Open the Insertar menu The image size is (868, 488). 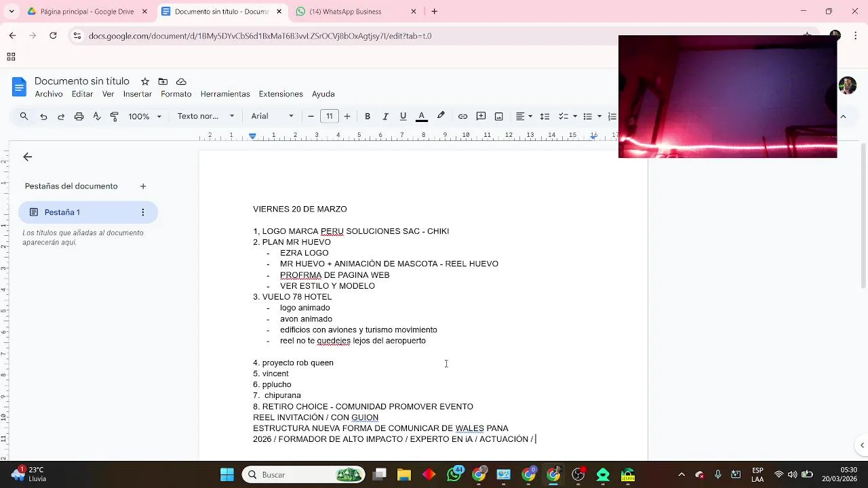[x=138, y=94]
